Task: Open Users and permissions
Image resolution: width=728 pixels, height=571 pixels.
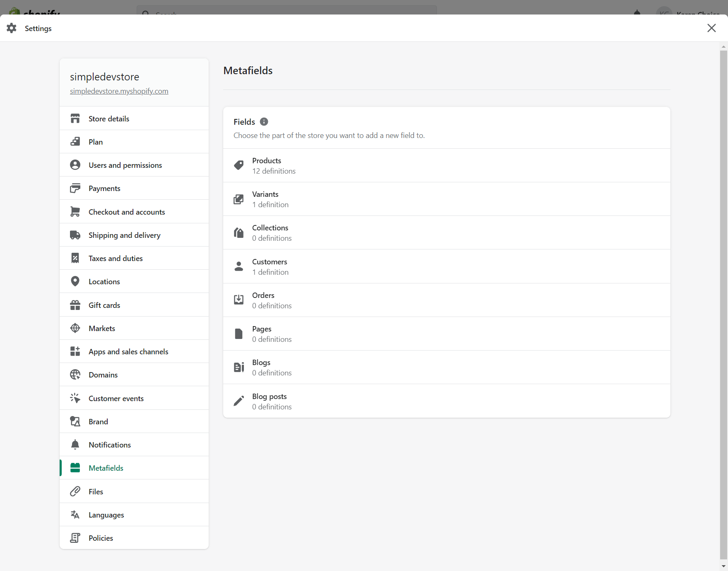Action: click(134, 165)
